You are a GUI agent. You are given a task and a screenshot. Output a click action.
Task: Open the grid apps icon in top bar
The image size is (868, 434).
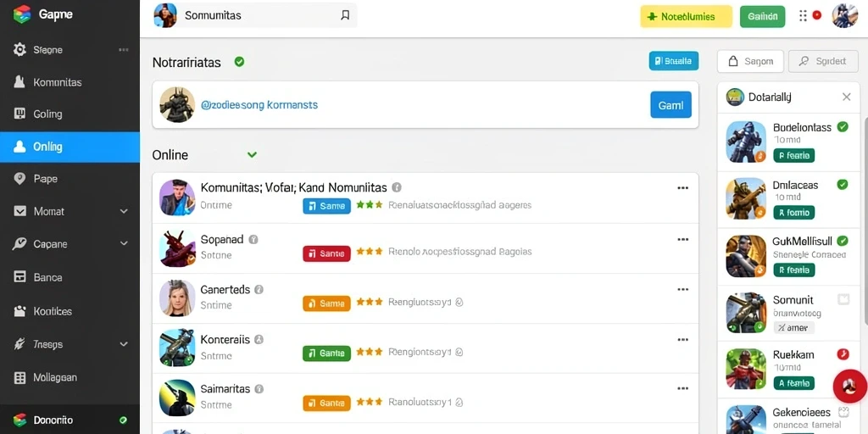coord(804,15)
